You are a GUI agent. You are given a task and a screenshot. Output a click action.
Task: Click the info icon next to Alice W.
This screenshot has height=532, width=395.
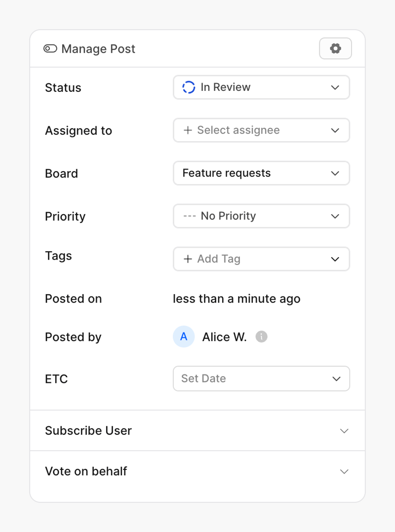(x=261, y=337)
